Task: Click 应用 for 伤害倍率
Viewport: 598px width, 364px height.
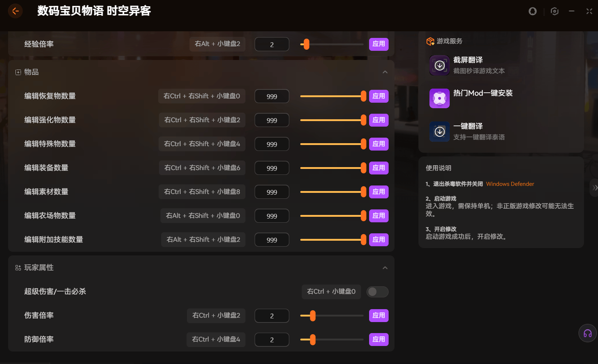Action: [x=379, y=315]
